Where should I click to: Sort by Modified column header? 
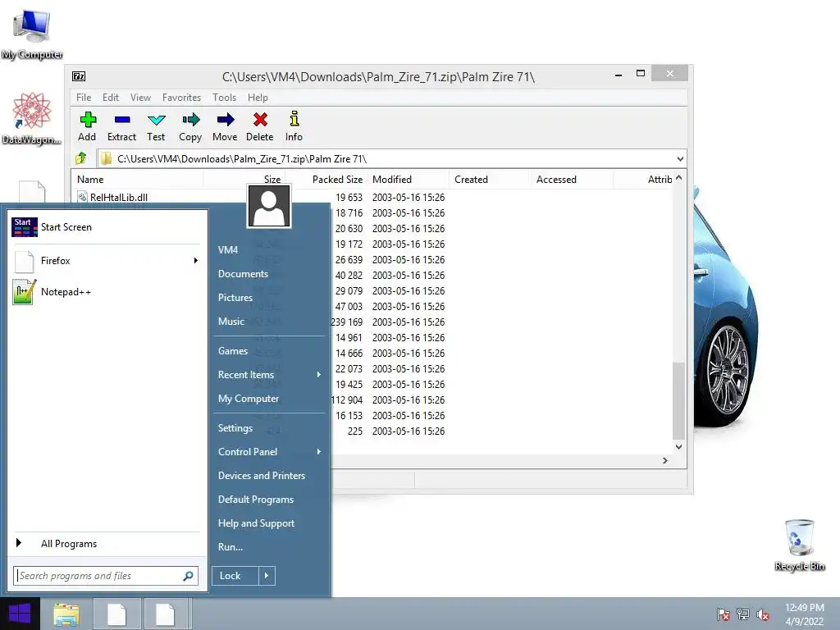point(408,180)
